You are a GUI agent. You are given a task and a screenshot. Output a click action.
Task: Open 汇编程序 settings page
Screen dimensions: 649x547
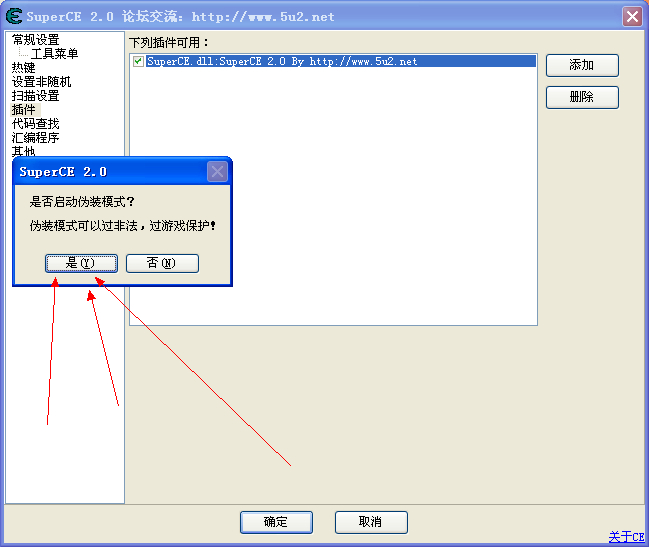click(x=36, y=137)
